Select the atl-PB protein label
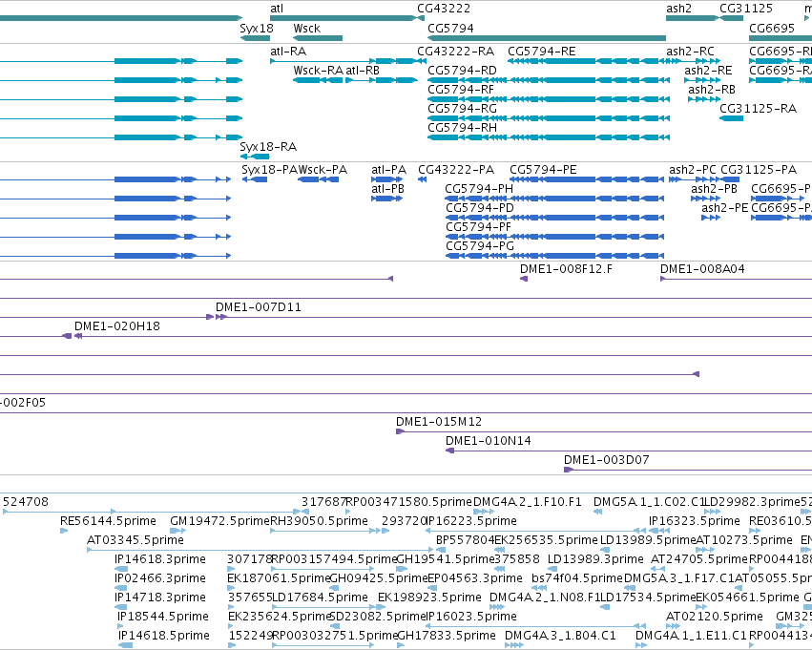812x650 pixels. point(388,189)
